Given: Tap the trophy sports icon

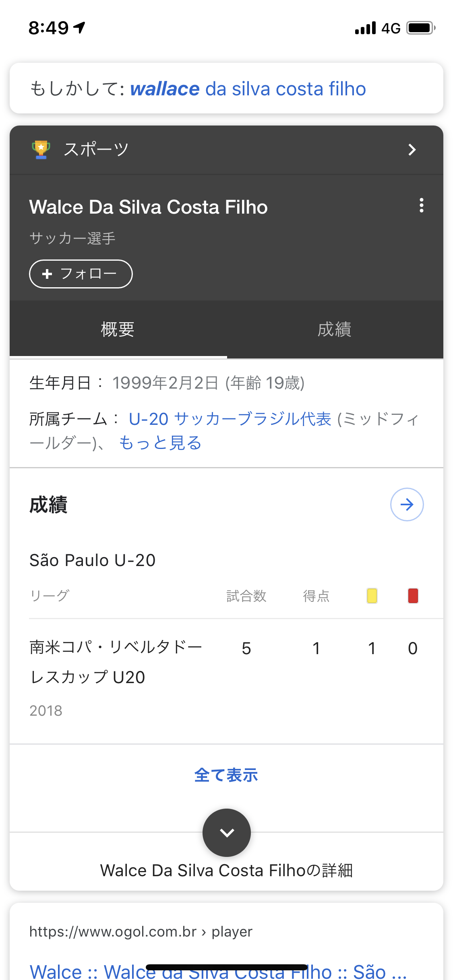Looking at the screenshot, I should [41, 150].
